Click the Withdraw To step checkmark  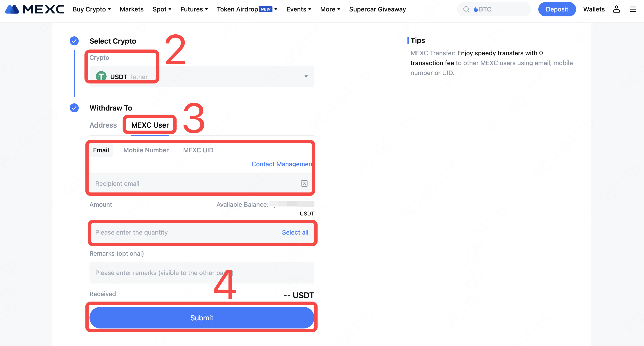(x=74, y=108)
